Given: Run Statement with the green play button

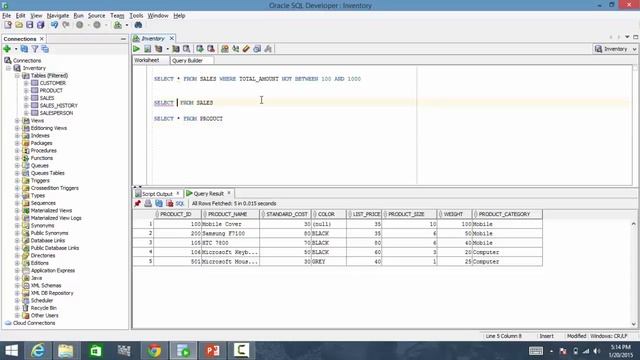Looking at the screenshot, I should click(136, 49).
